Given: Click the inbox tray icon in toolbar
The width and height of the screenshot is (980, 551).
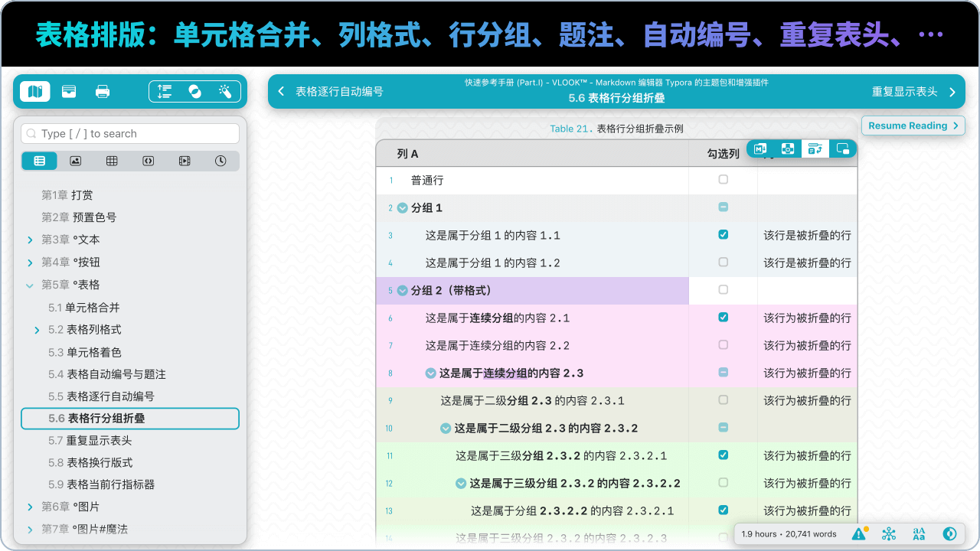Looking at the screenshot, I should [69, 92].
